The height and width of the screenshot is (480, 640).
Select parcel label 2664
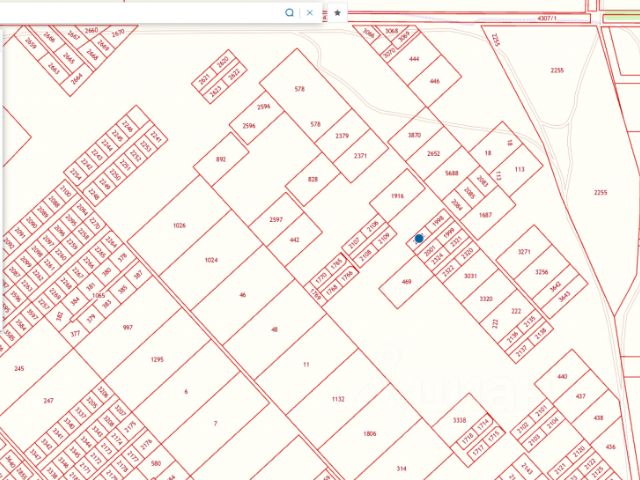(76, 78)
